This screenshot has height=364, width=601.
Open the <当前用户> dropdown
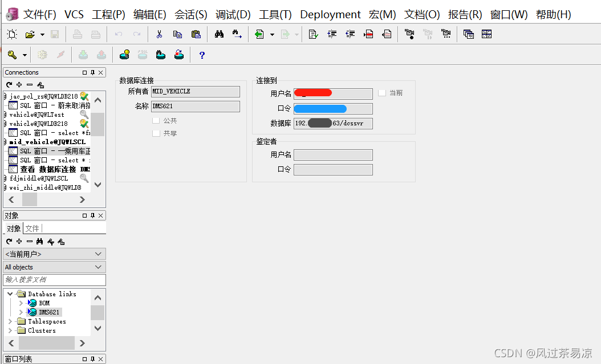(54, 254)
